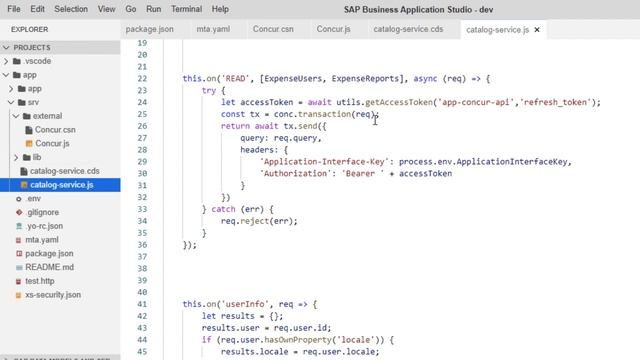Click 'ExpenseReports' on line 22
The image size is (640, 360).
365,79
